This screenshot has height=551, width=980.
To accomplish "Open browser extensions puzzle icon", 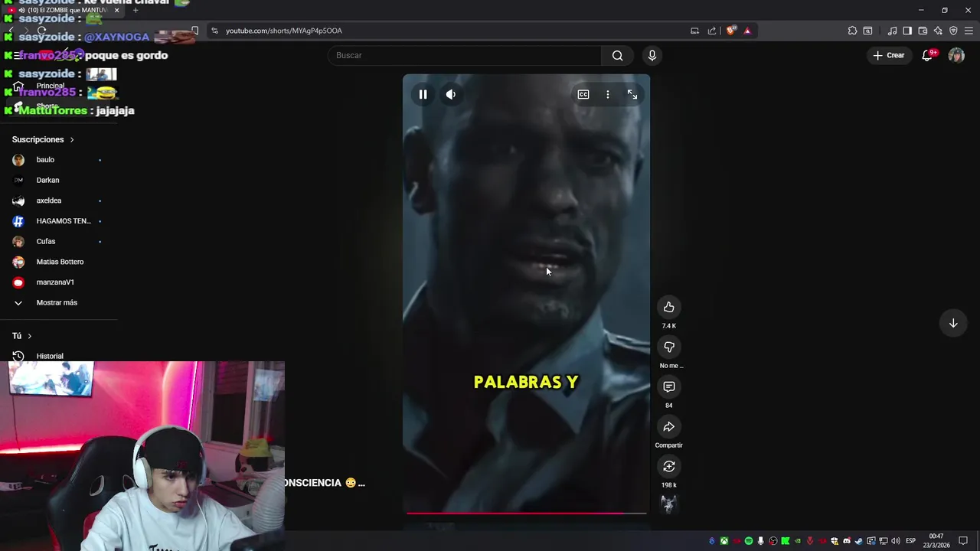I will coord(852,31).
